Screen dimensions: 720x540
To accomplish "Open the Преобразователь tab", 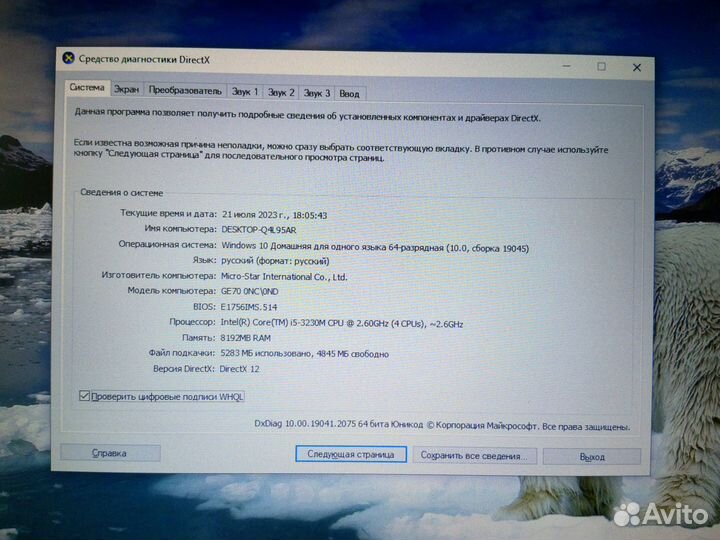I will point(185,90).
